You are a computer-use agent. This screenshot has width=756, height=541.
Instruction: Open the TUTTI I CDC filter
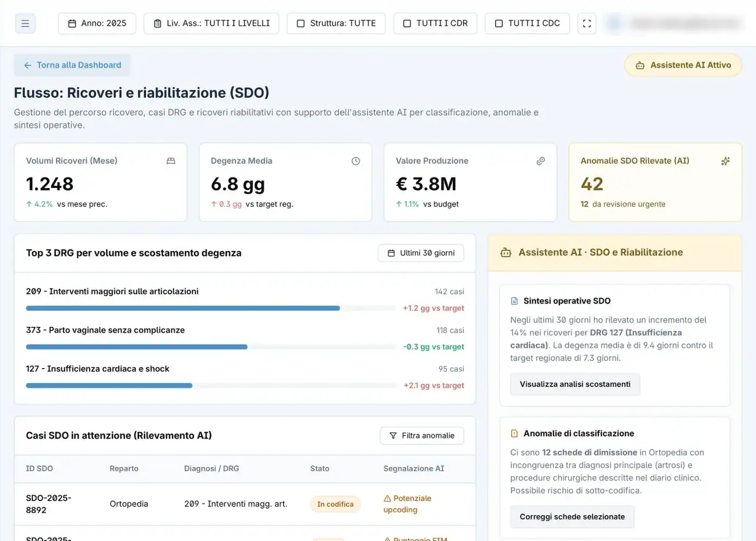(527, 23)
